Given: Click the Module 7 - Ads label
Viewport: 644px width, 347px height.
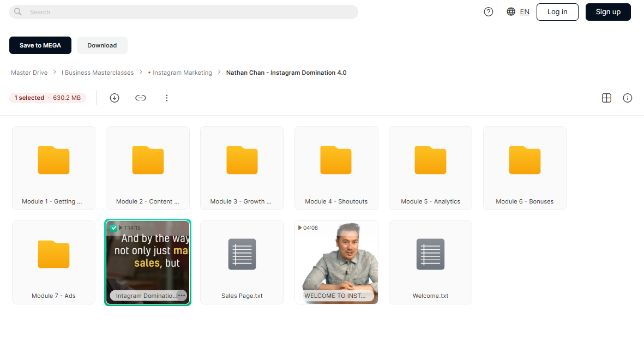Looking at the screenshot, I should coord(54,296).
